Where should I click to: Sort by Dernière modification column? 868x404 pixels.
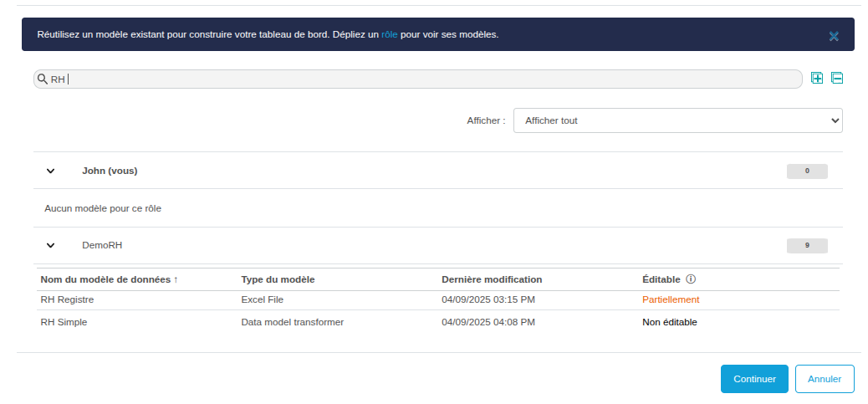click(492, 279)
